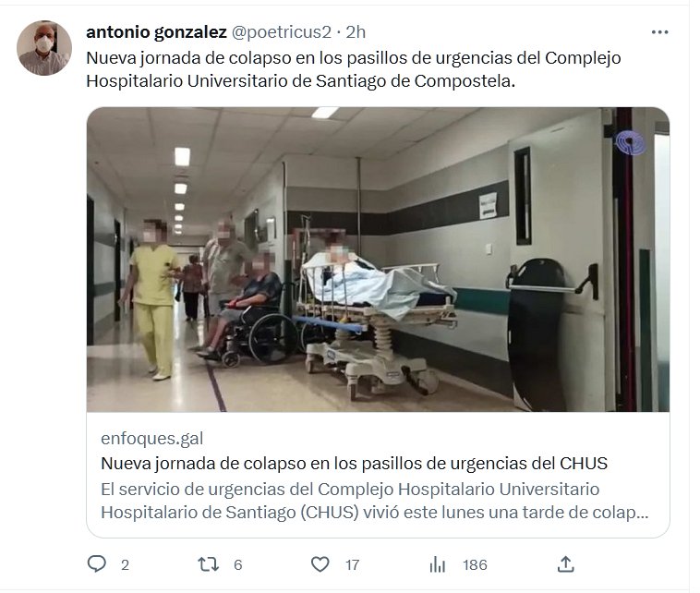The height and width of the screenshot is (593, 700).
Task: Open the article headline about CHUS urgencias
Action: pos(354,464)
